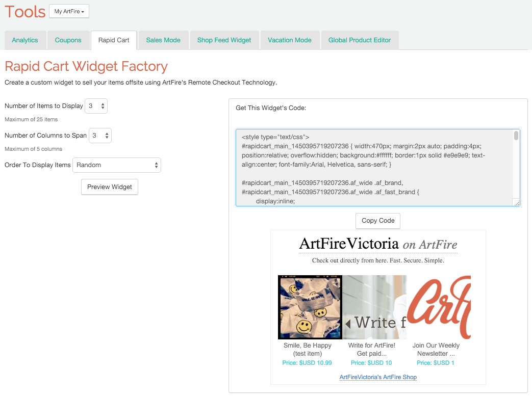
Task: Click the 'Check out directly from here' tagline
Action: coord(378,260)
